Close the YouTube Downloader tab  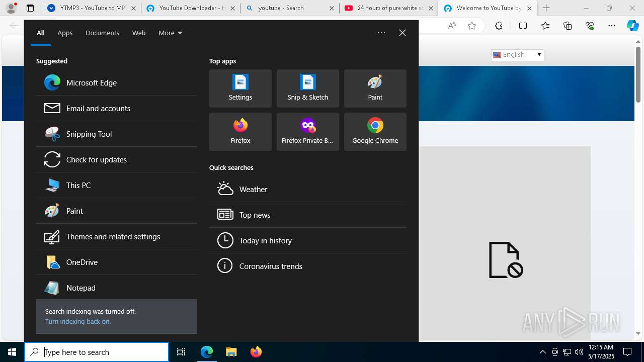[232, 8]
